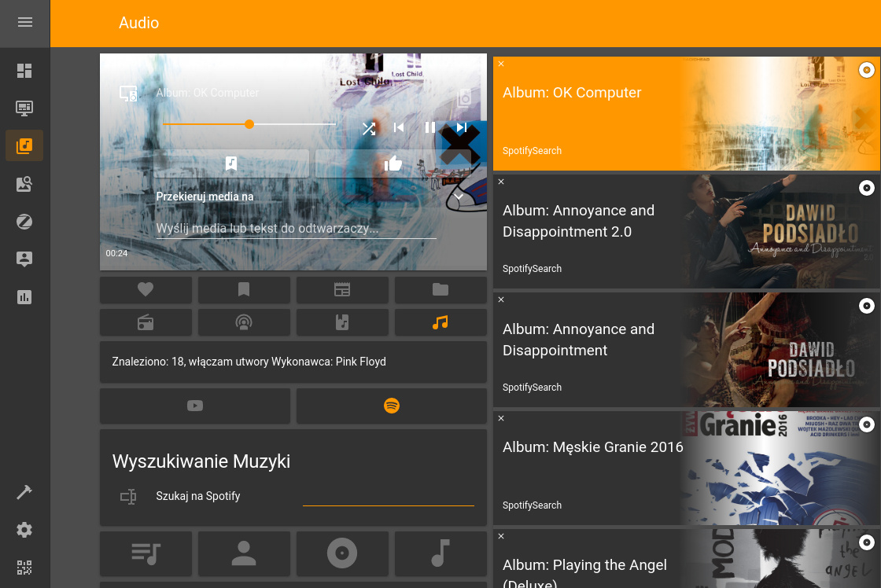This screenshot has height=588, width=881.
Task: Open the radio tab
Action: tap(146, 322)
